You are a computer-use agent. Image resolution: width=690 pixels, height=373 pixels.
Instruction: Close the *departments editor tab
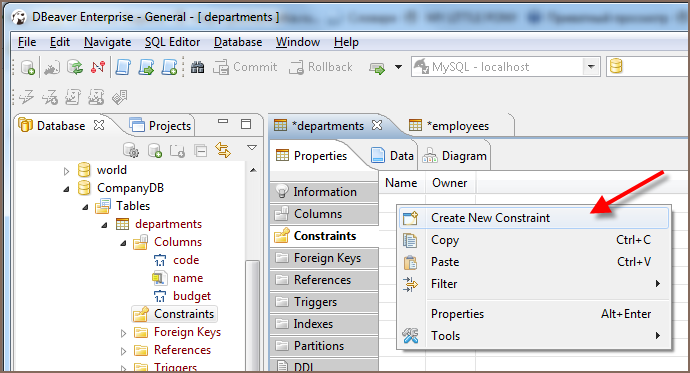tap(377, 125)
